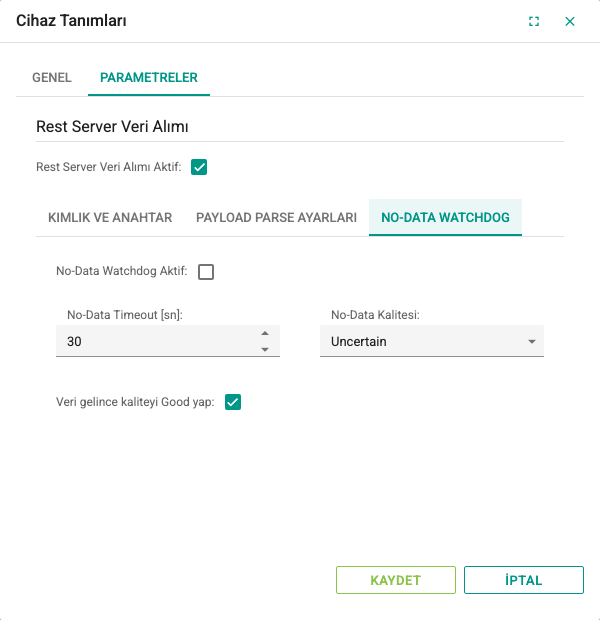Click the dropdown arrow next to Uncertain
This screenshot has height=620, width=600.
(532, 341)
